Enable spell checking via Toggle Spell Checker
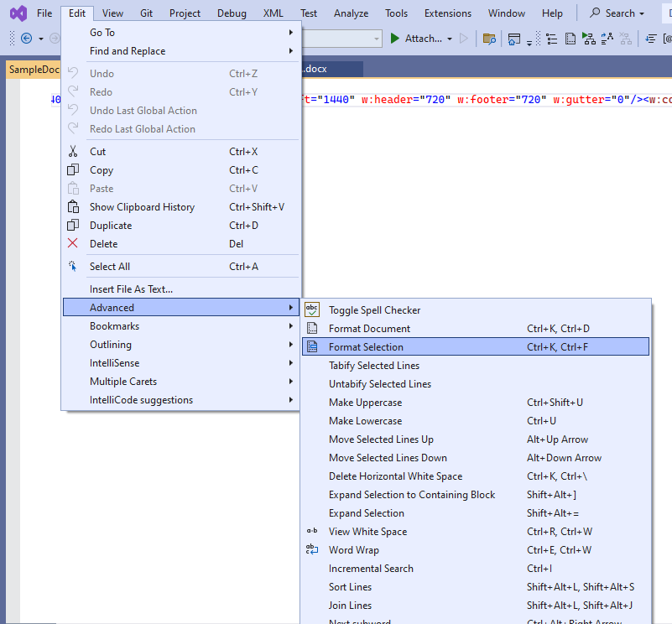Image resolution: width=672 pixels, height=624 pixels. click(374, 309)
